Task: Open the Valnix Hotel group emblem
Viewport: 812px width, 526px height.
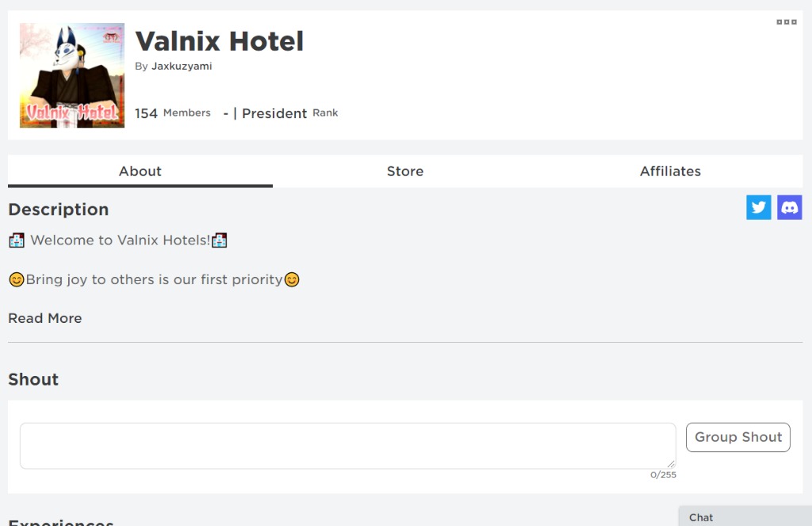Action: click(71, 74)
